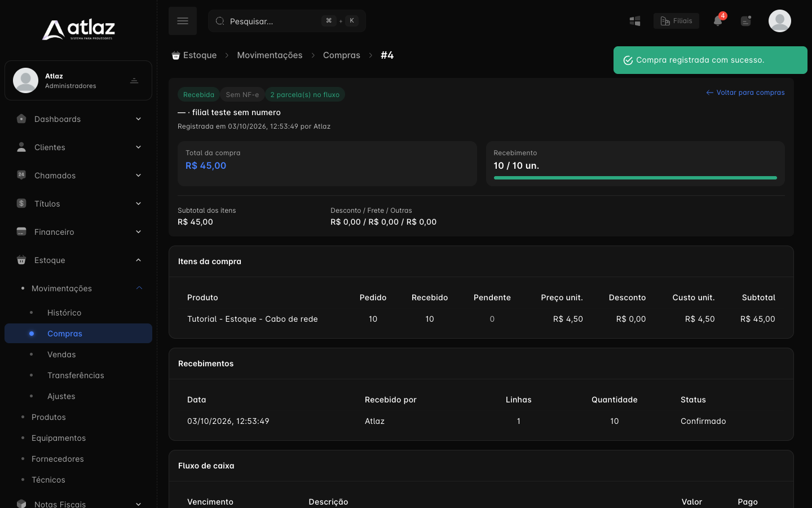Expand the Títulos menu chevron

[138, 203]
